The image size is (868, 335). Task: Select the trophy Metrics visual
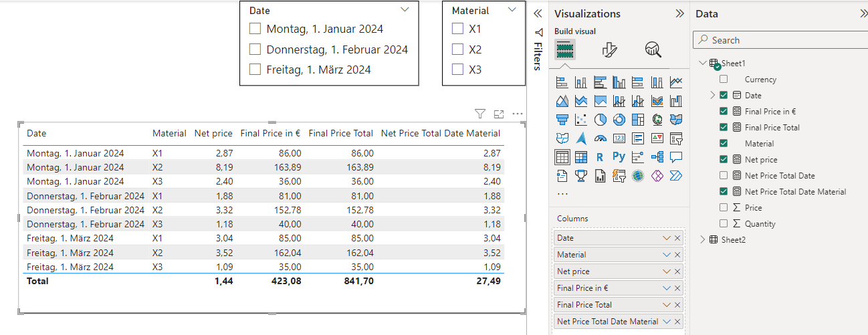pyautogui.click(x=581, y=176)
